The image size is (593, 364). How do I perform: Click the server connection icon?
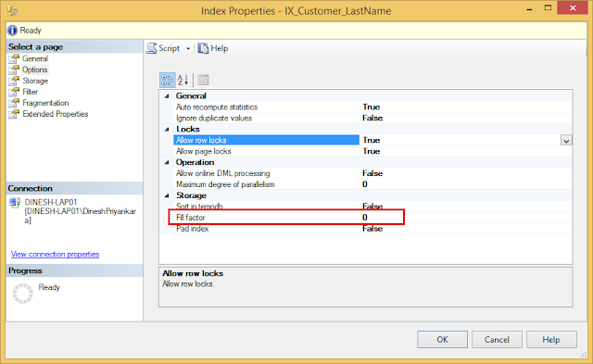(15, 203)
